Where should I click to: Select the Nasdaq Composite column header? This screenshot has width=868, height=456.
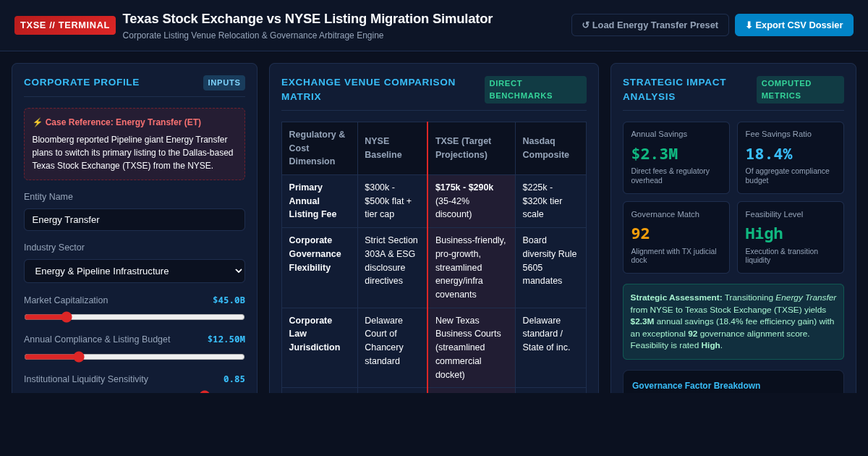point(550,148)
